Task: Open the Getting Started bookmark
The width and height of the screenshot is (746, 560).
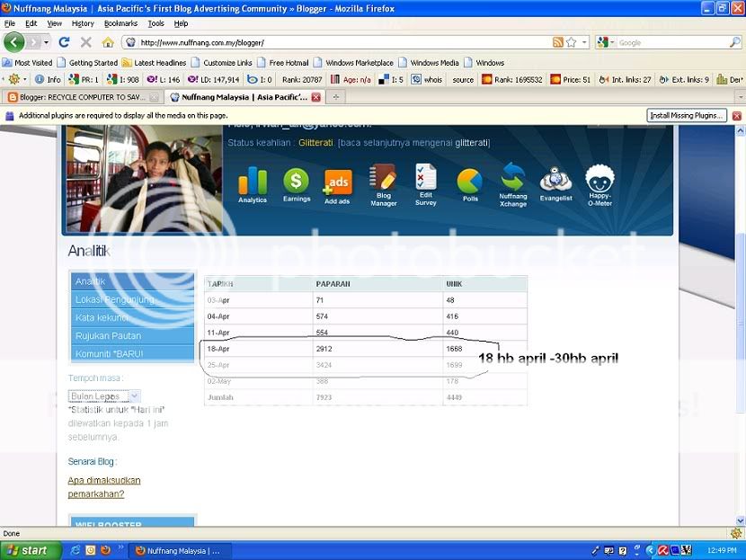Action: tap(87, 62)
